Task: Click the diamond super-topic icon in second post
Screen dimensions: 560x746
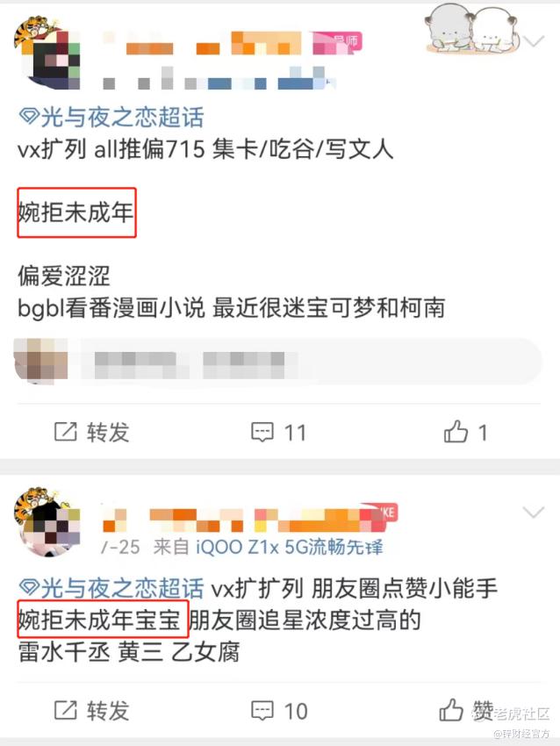Action: (x=29, y=588)
